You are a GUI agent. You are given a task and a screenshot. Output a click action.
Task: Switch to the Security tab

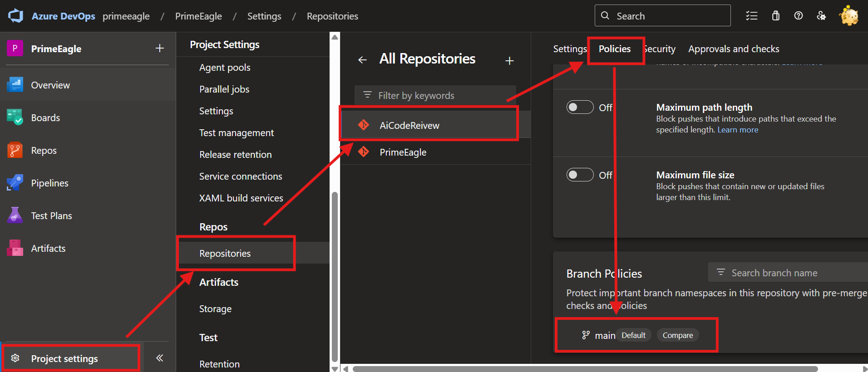pos(659,49)
